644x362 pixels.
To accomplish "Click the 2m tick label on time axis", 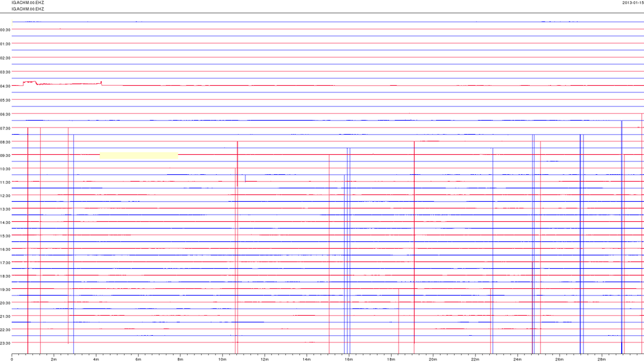I will (54, 359).
